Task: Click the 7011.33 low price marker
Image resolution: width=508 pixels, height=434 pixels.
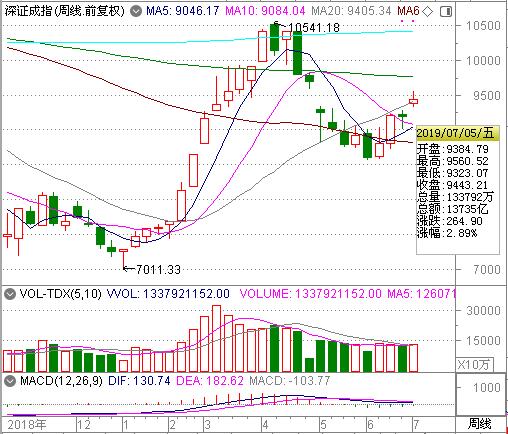Action: point(158,269)
